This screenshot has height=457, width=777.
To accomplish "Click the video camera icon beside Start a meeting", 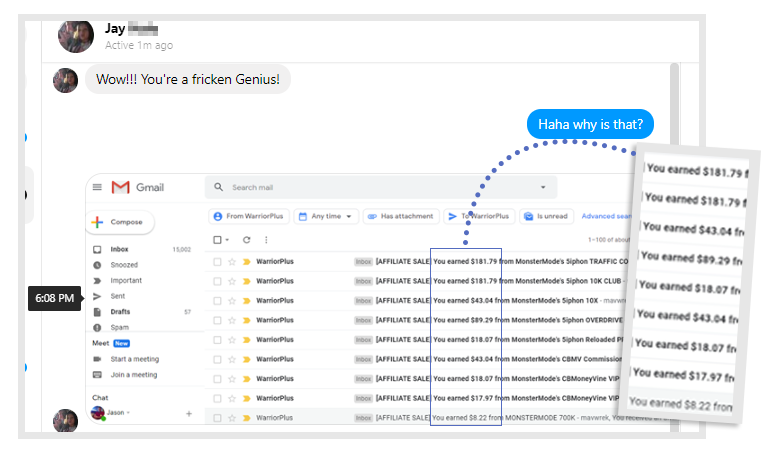I will point(97,359).
